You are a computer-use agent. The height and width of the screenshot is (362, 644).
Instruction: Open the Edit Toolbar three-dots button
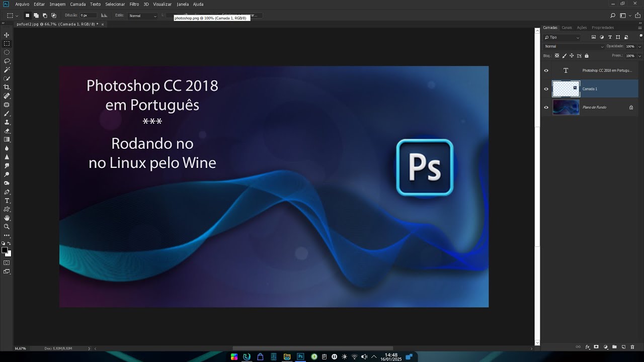7,235
